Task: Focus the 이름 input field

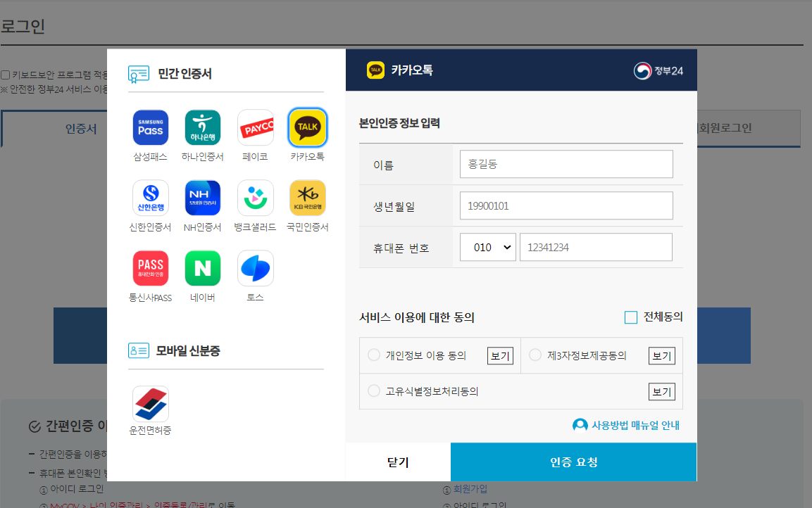Action: point(566,164)
